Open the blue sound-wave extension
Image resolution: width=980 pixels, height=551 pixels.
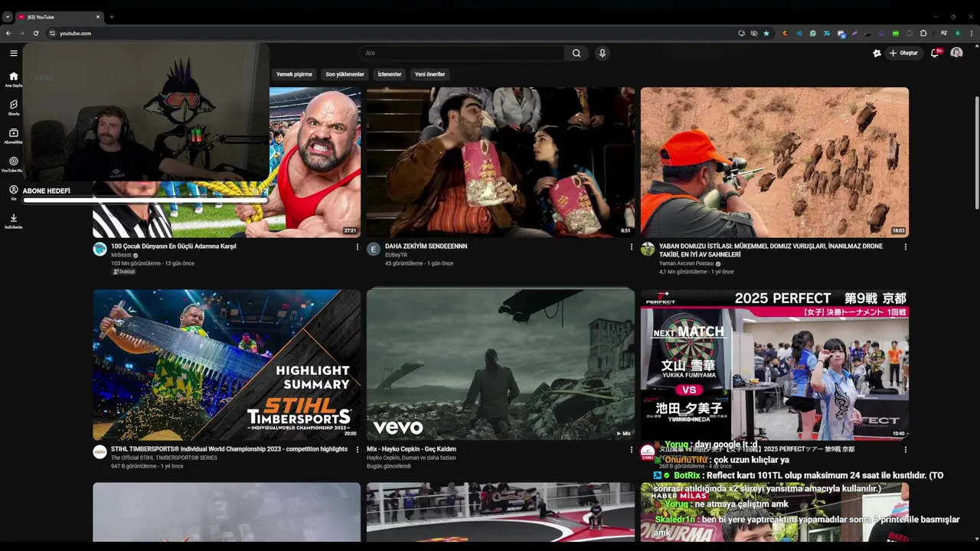coord(799,33)
